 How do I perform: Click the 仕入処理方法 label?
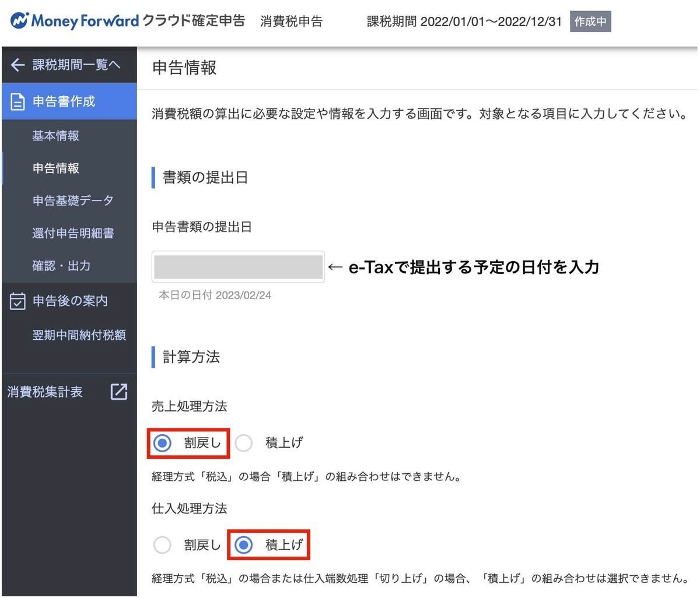[190, 508]
